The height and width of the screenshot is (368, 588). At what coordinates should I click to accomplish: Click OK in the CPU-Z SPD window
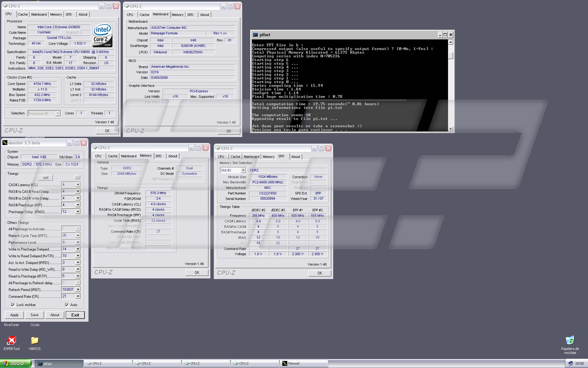point(320,273)
